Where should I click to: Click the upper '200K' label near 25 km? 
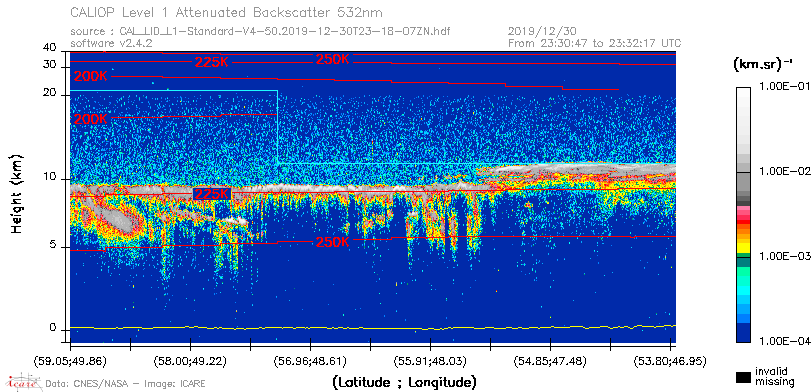[91, 77]
